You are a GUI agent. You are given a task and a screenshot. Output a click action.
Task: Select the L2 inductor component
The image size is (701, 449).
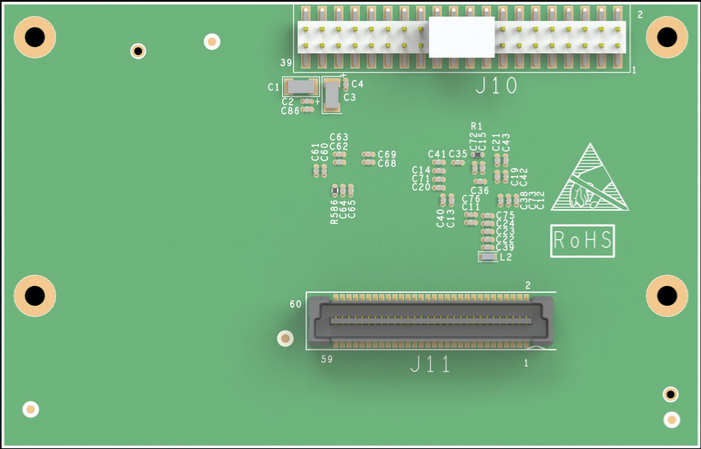488,257
